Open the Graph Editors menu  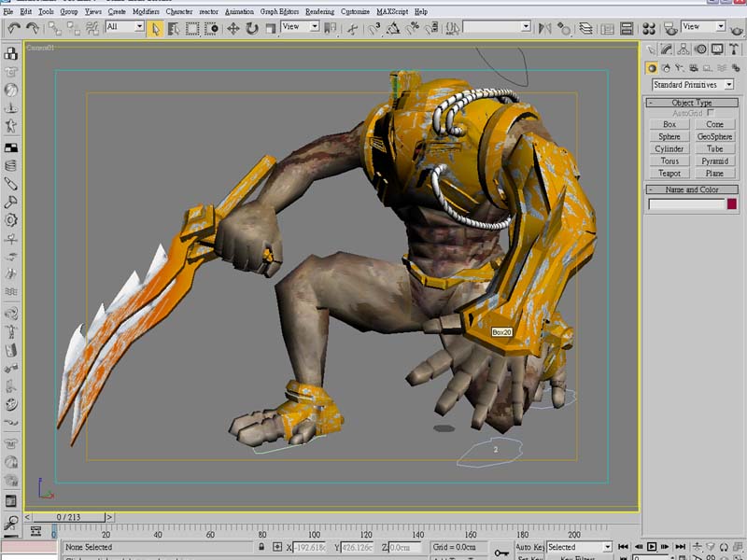[x=279, y=11]
